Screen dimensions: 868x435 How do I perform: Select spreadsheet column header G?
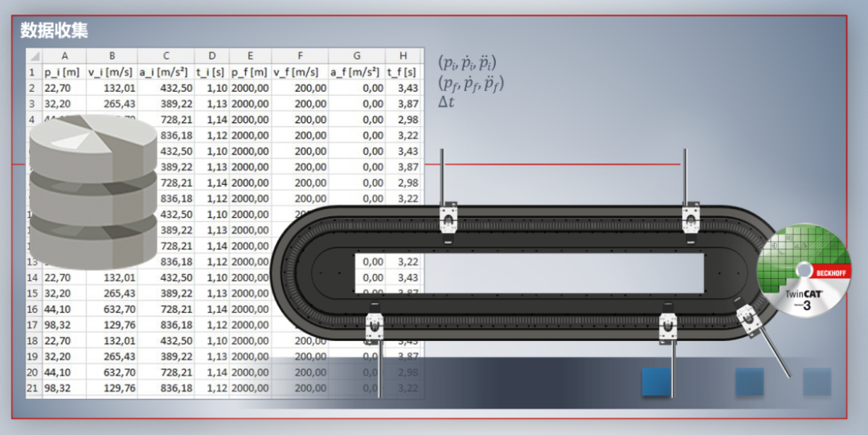pos(357,55)
